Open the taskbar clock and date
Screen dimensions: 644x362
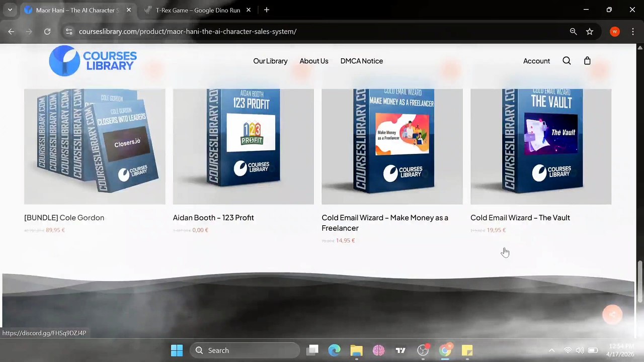[x=621, y=350]
